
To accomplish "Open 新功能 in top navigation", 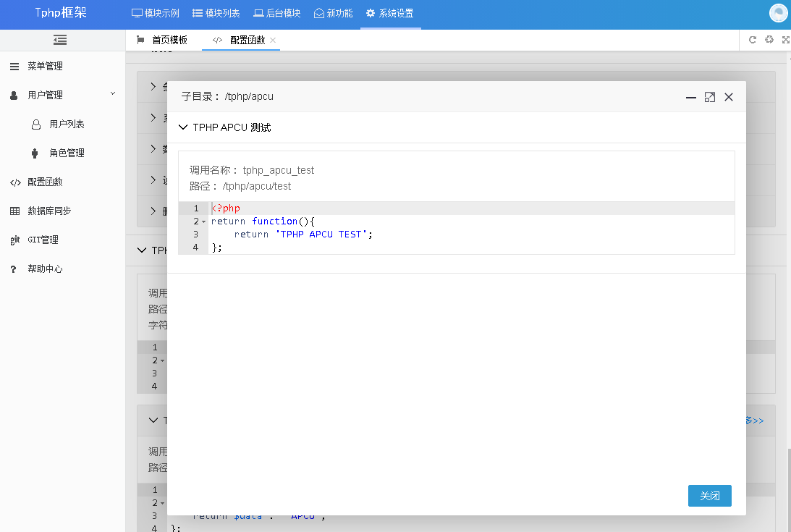I will tap(333, 14).
